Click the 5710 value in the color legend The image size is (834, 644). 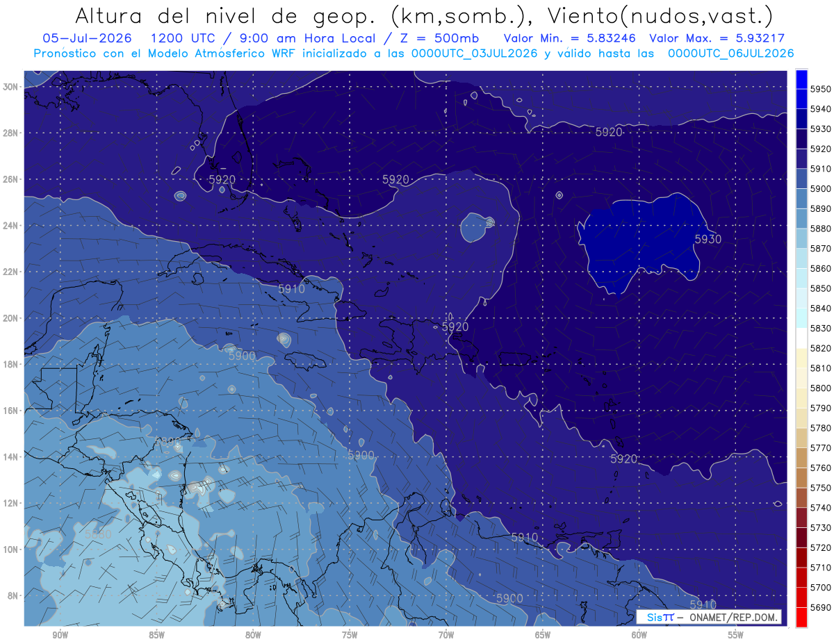click(820, 568)
